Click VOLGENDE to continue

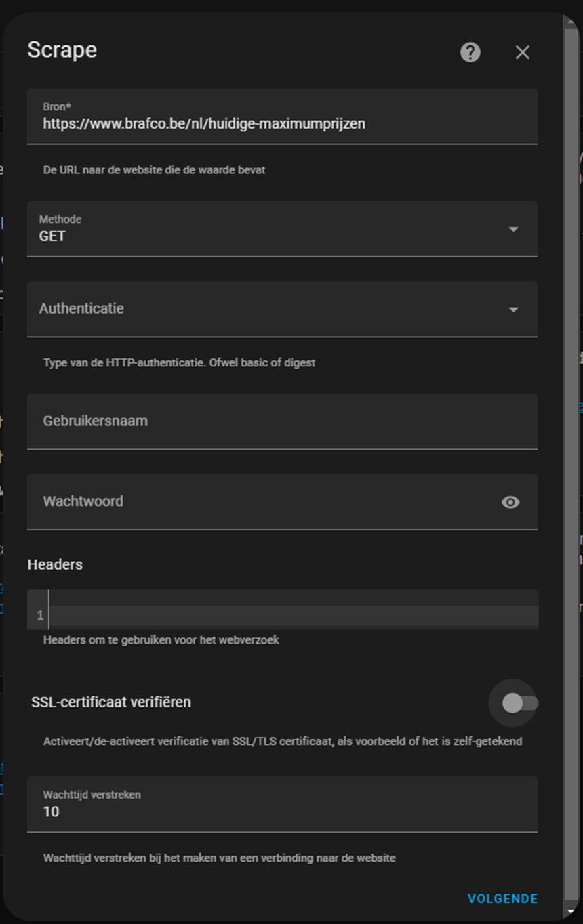point(502,898)
